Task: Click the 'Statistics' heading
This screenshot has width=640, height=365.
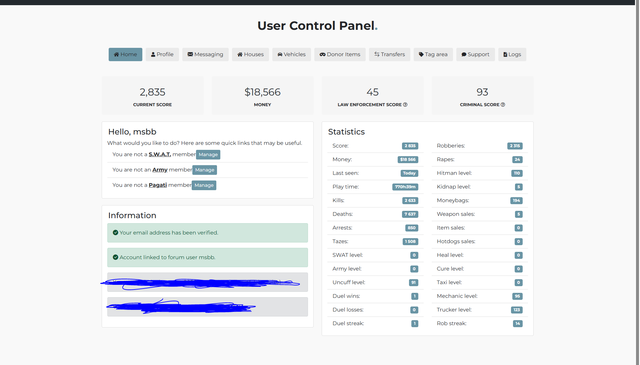Action: pos(347,132)
